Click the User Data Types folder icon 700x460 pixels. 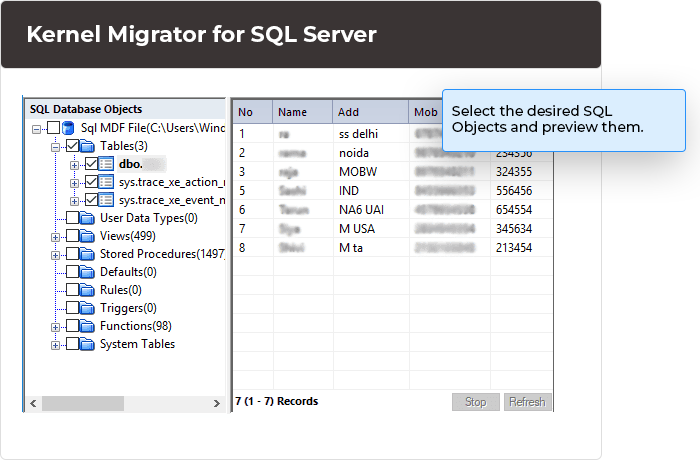point(87,218)
